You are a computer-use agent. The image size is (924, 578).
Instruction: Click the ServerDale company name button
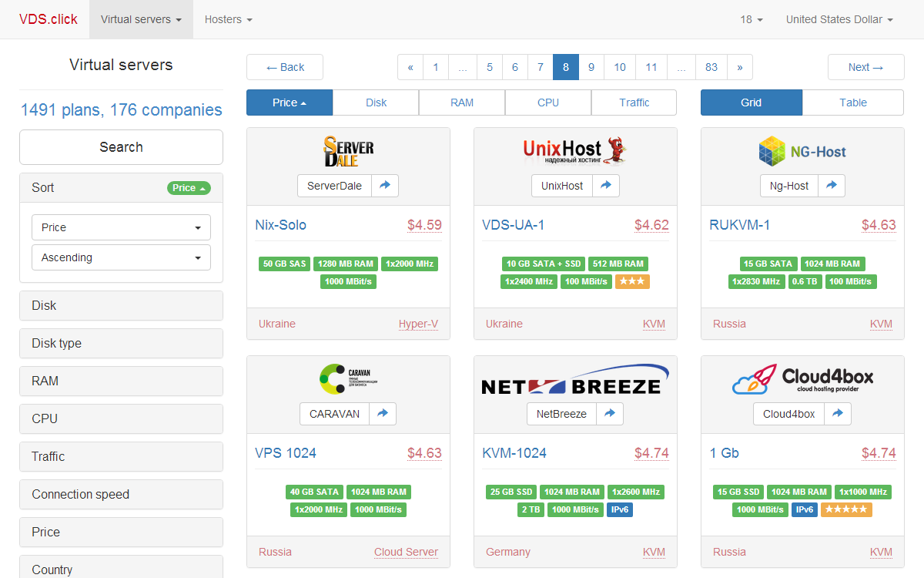point(334,186)
